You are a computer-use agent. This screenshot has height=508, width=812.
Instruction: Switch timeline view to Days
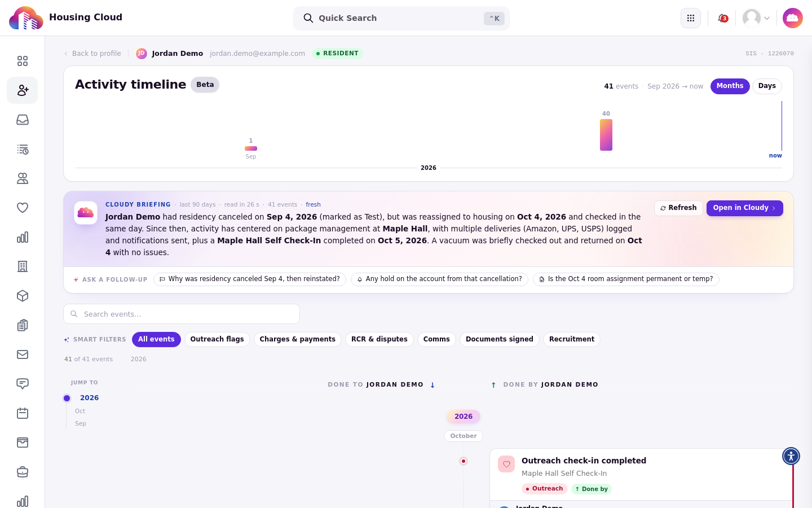coord(767,86)
